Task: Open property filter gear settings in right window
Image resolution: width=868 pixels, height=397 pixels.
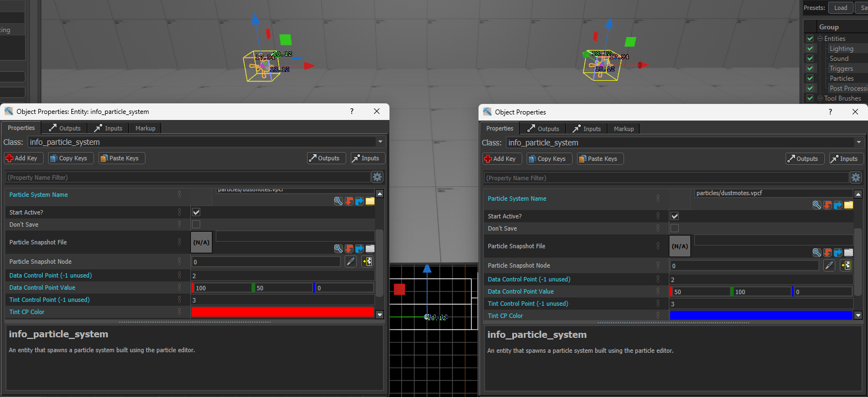Action: point(856,177)
